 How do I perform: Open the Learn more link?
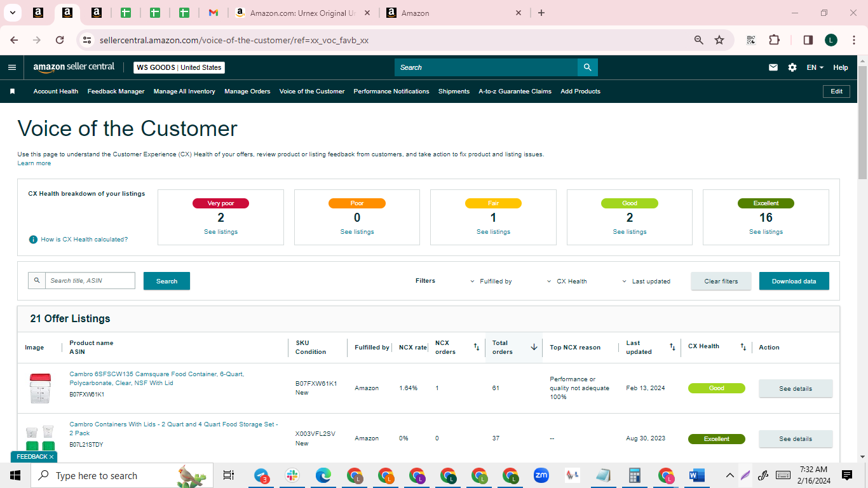(x=34, y=163)
